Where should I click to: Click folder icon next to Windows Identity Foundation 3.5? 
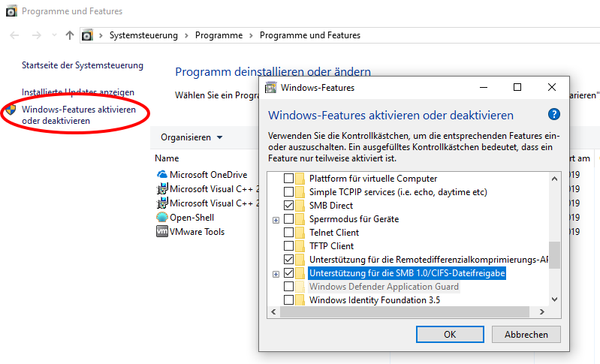tap(300, 299)
